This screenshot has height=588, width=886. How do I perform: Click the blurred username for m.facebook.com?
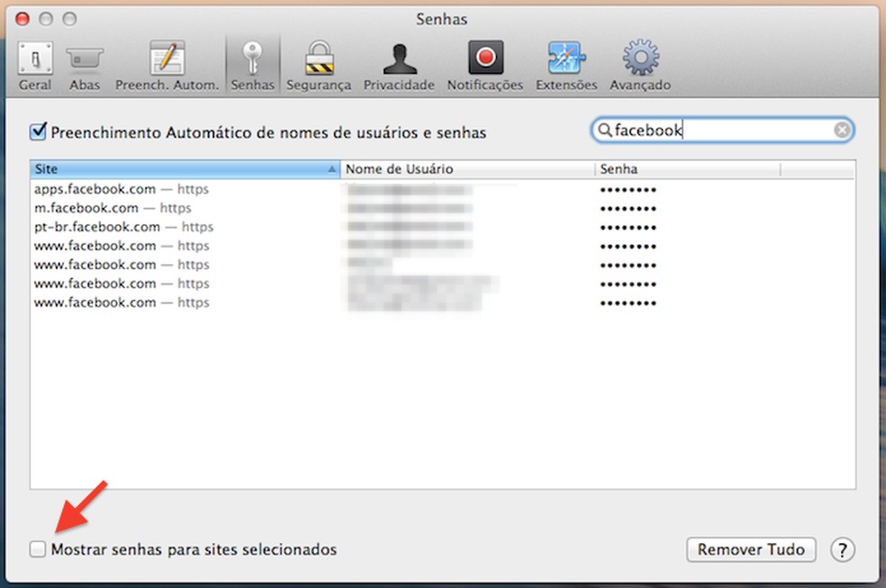[411, 208]
